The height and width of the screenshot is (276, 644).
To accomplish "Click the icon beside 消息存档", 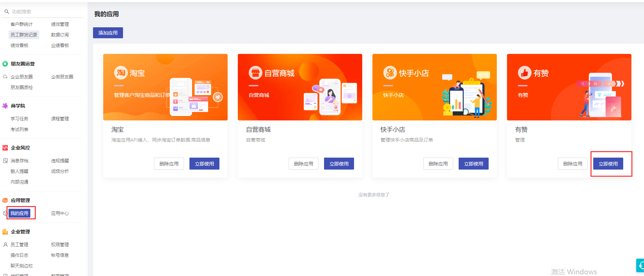I will point(5,161).
